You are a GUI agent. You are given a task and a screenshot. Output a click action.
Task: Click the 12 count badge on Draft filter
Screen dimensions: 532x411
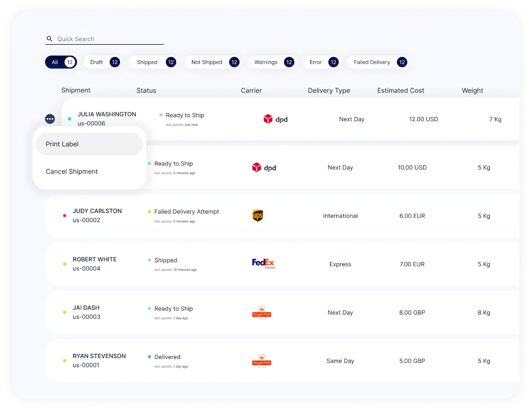(x=115, y=62)
